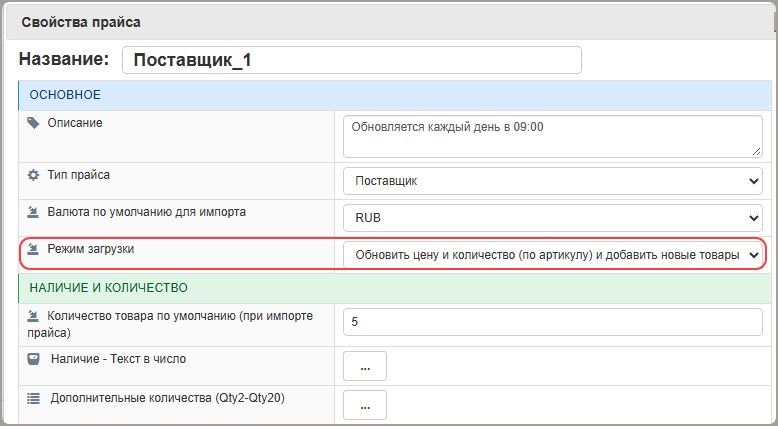Click the НАЛИЧИЕ И КОЛИЧЕСТВО section header
Screen dimensions: 778x426
click(395, 288)
